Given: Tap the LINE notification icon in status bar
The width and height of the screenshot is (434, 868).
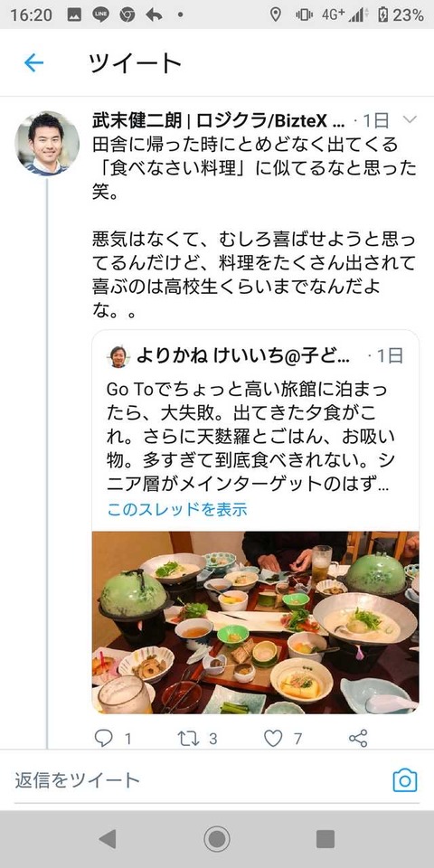Looking at the screenshot, I should pos(100,15).
